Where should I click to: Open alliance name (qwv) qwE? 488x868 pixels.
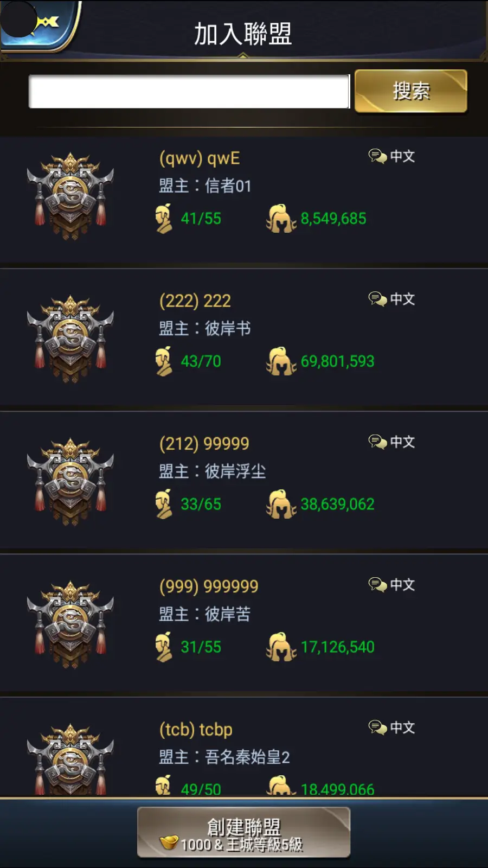point(200,158)
